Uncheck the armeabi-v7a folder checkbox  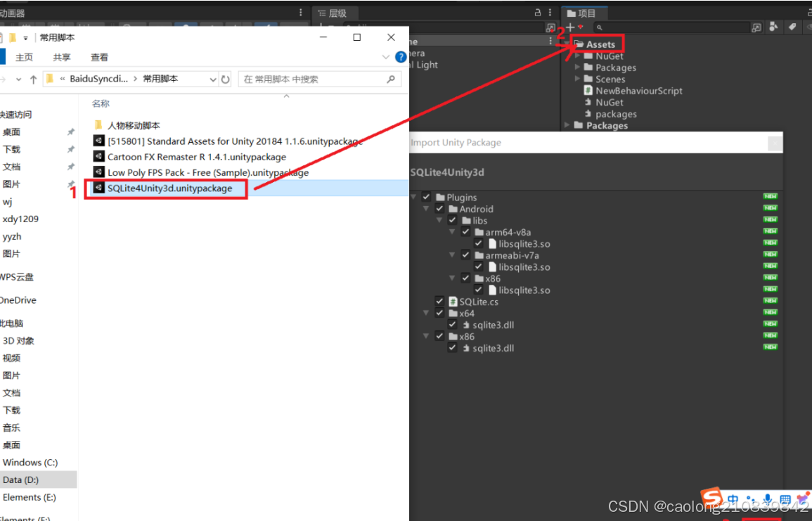(x=465, y=255)
